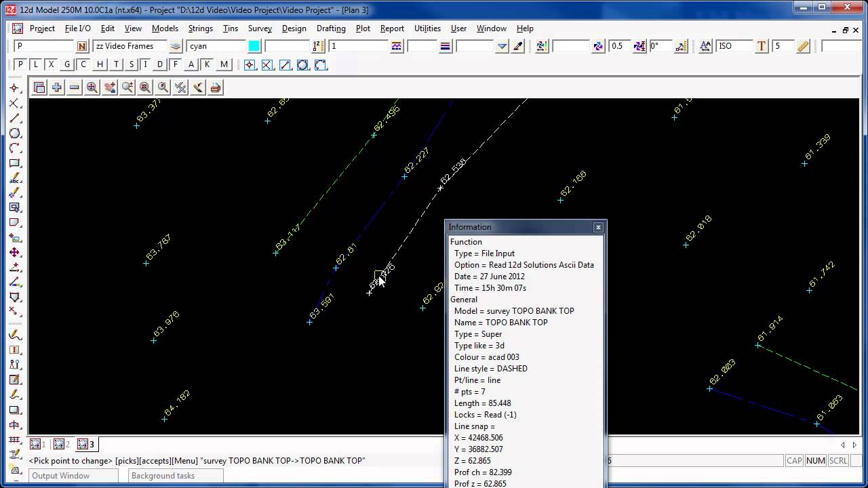The image size is (868, 488).
Task: Select create line tool in left toolbar
Action: click(14, 119)
